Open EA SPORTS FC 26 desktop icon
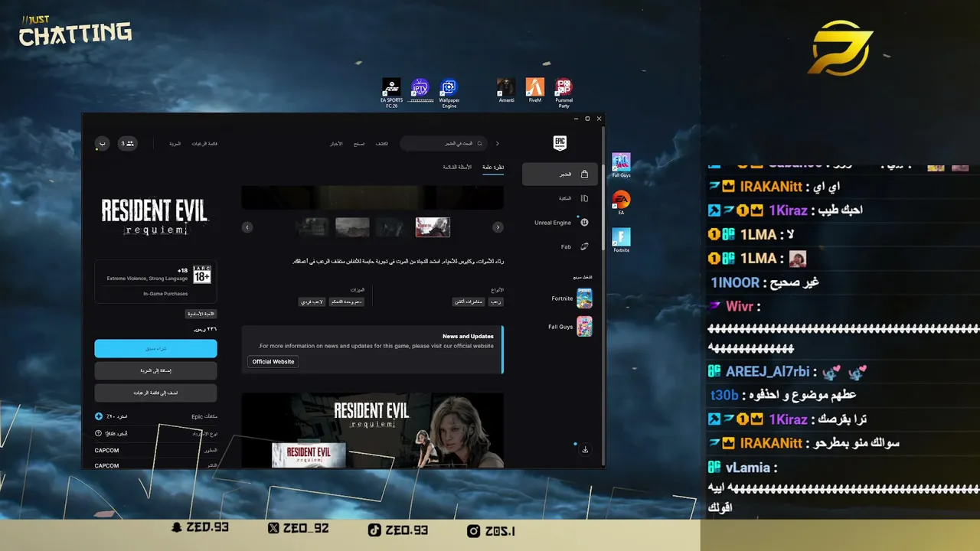The height and width of the screenshot is (551, 980). 391,93
